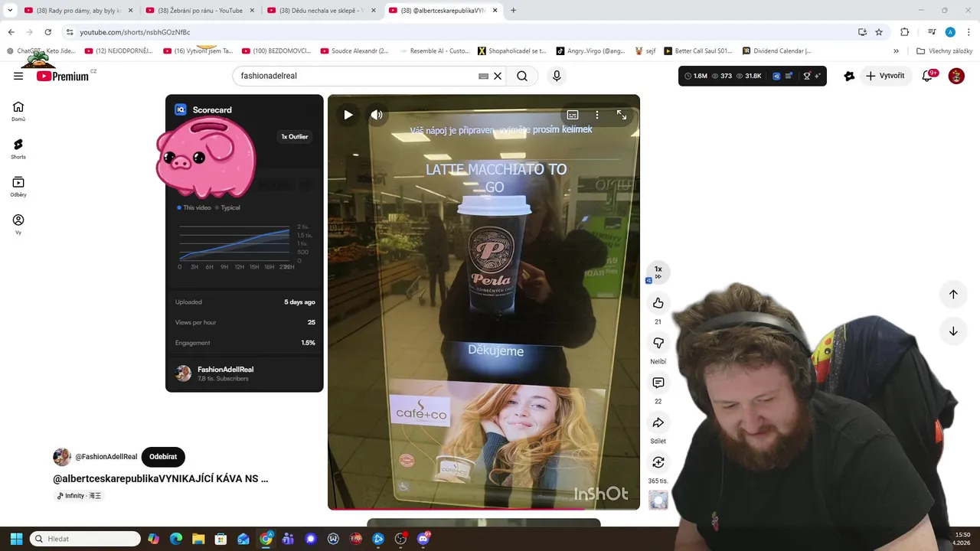The image size is (980, 551).
Task: Open Better Call Saul S01 bookmark
Action: (x=698, y=51)
